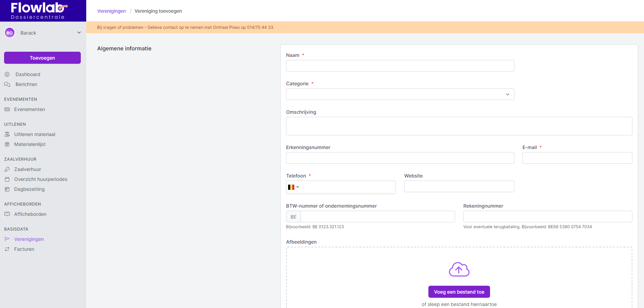The image size is (644, 308).
Task: Click the Voeg een bestand toe button
Action: 459,292
